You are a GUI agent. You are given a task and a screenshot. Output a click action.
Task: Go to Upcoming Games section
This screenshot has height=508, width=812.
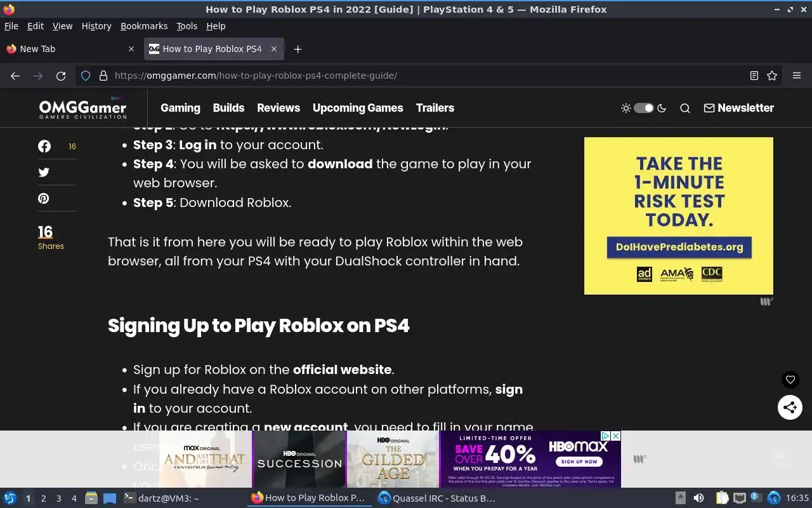pos(358,108)
